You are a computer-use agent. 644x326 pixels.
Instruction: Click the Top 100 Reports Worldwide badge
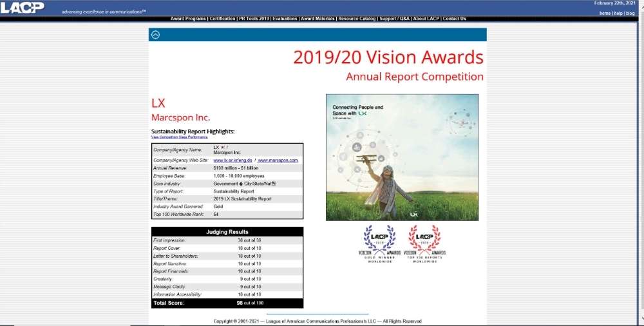424,244
